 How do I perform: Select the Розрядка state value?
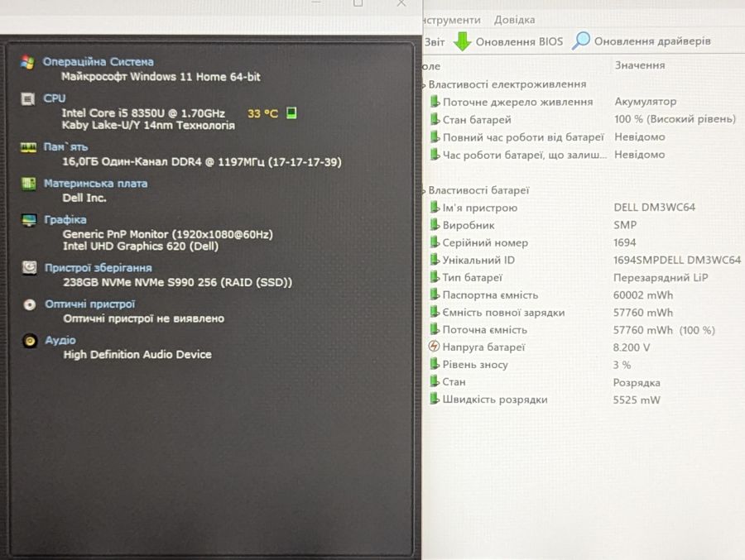637,382
